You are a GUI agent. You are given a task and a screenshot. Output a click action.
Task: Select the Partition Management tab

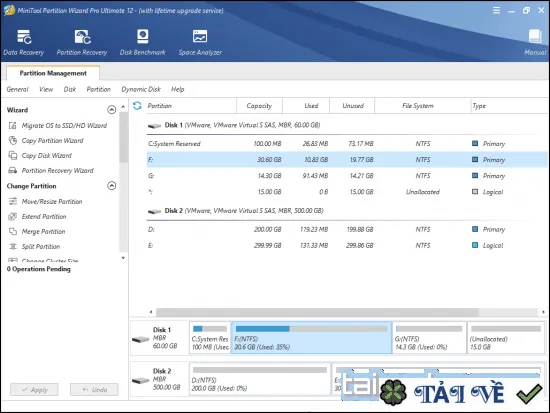point(53,73)
